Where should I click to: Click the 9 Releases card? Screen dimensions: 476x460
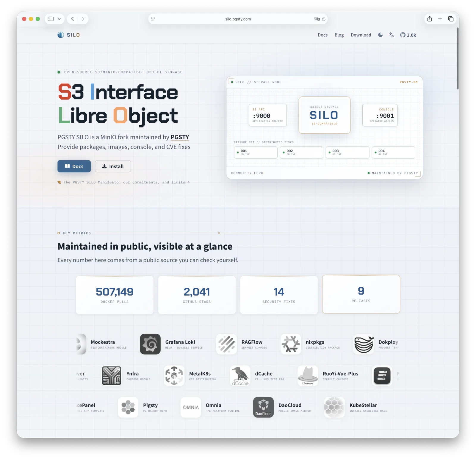(x=361, y=294)
